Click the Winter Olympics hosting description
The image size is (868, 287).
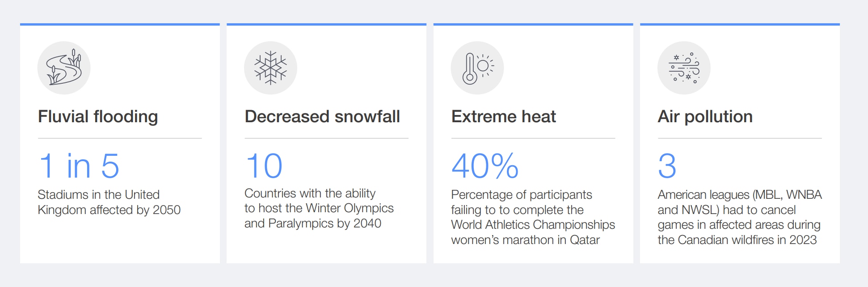coord(319,208)
